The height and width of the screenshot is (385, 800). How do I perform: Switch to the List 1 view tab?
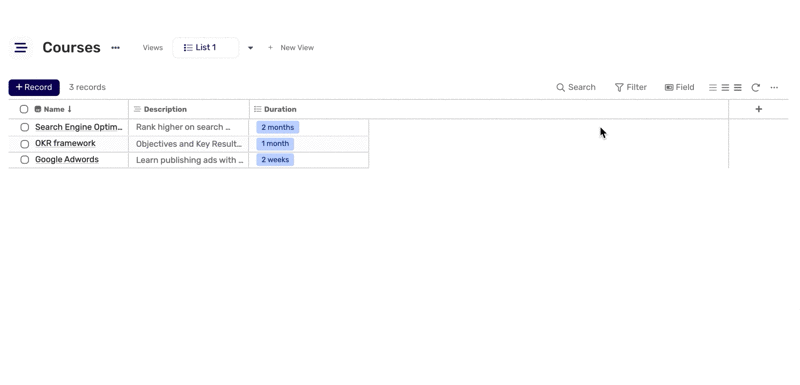tap(206, 47)
